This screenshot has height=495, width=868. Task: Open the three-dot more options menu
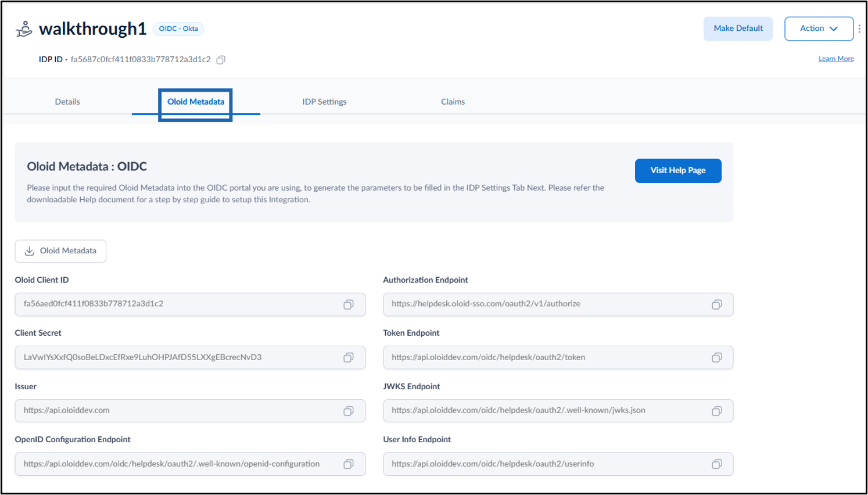pyautogui.click(x=859, y=28)
